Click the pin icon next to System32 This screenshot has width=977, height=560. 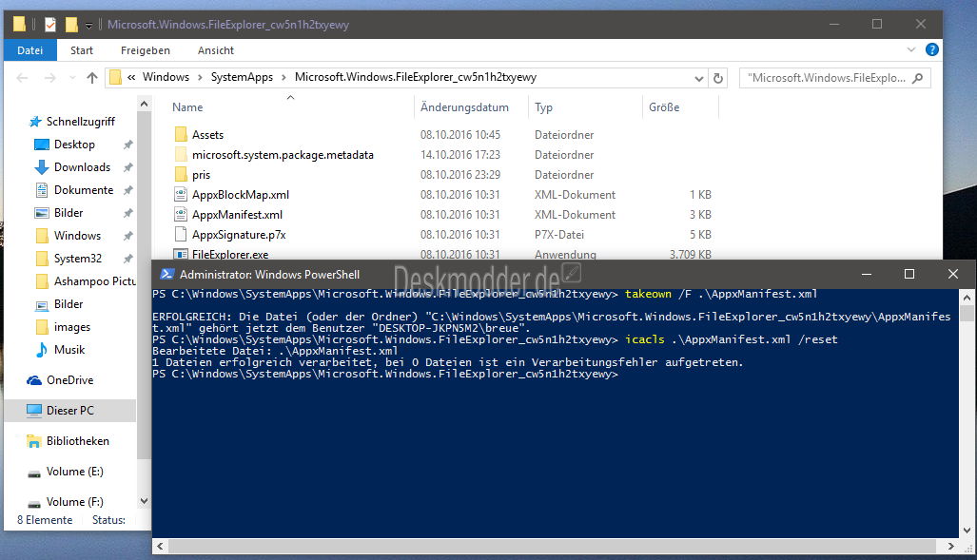point(127,259)
